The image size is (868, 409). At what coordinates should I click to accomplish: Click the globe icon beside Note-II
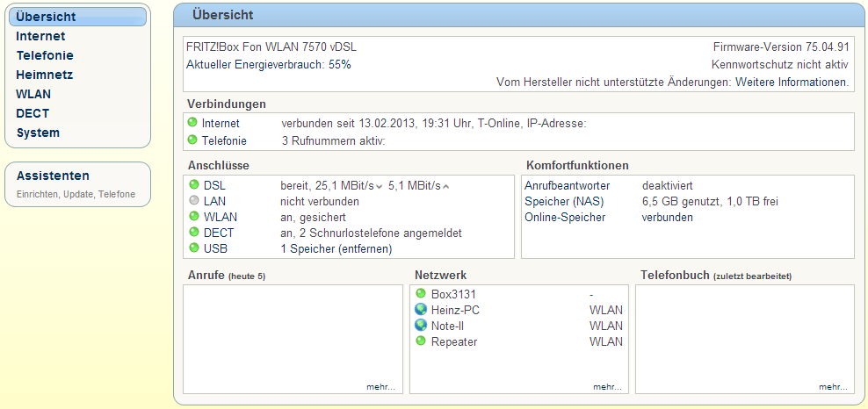421,326
